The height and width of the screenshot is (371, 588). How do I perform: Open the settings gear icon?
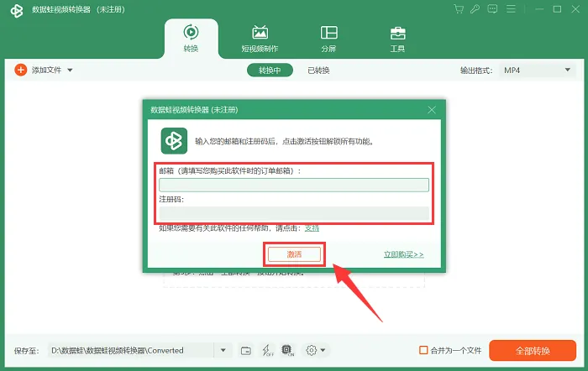311,350
